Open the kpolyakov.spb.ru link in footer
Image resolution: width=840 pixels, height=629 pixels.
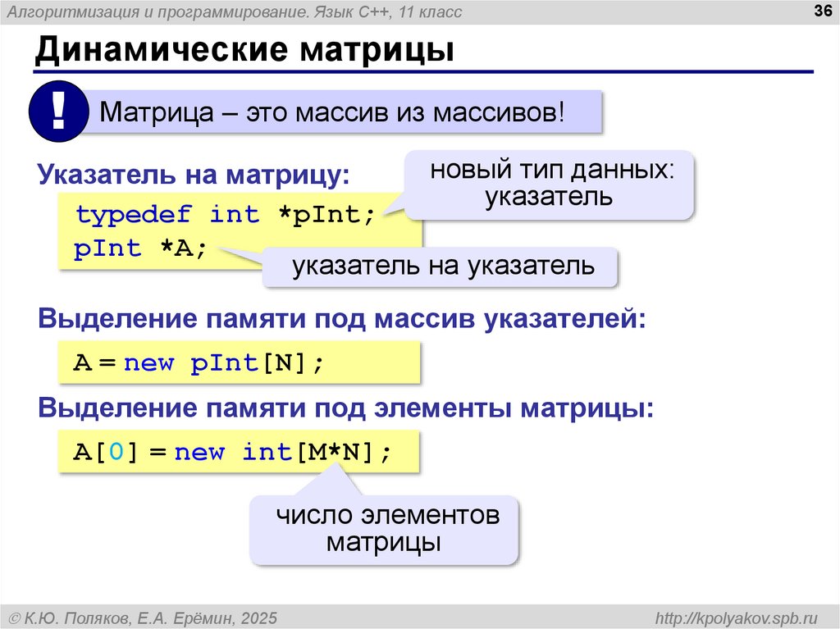point(737,618)
